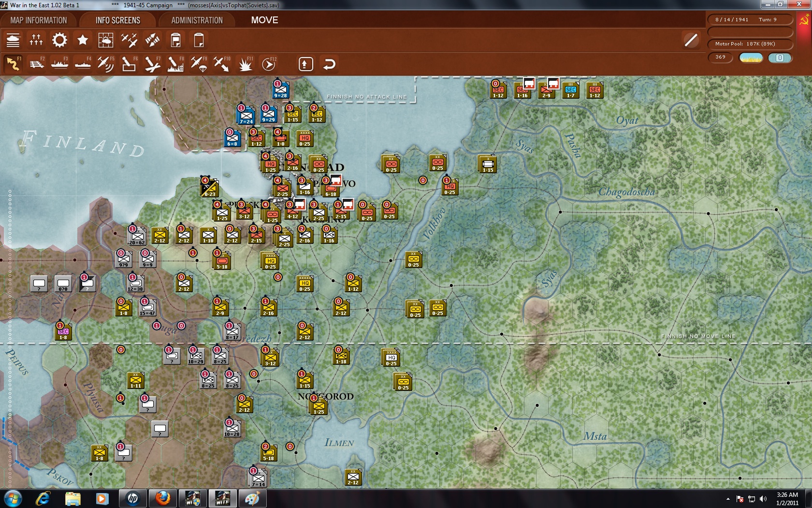812x508 pixels.
Task: Select the F5 air transfer mission icon
Action: point(106,63)
